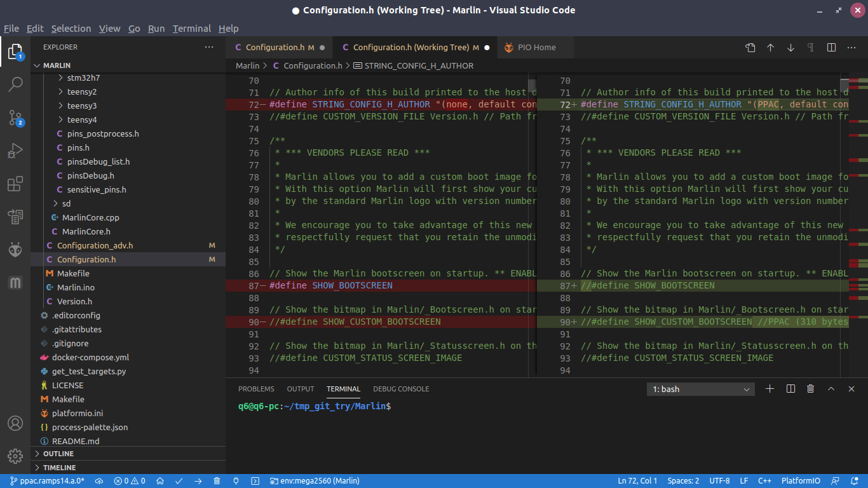Open PlatformIO terminal icon in status bar

(x=255, y=481)
